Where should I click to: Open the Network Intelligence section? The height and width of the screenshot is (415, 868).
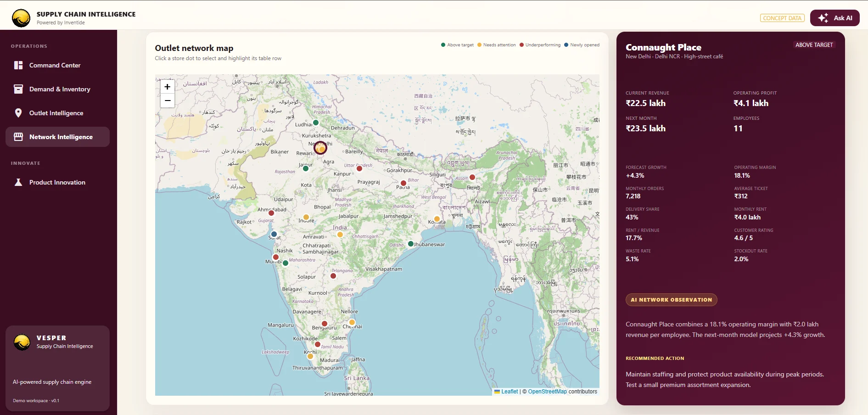(57, 137)
